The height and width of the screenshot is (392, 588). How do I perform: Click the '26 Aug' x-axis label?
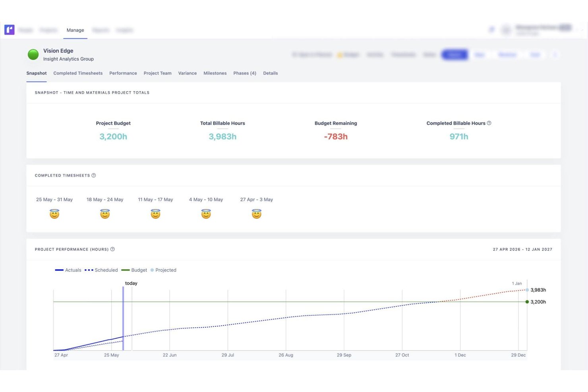point(286,355)
